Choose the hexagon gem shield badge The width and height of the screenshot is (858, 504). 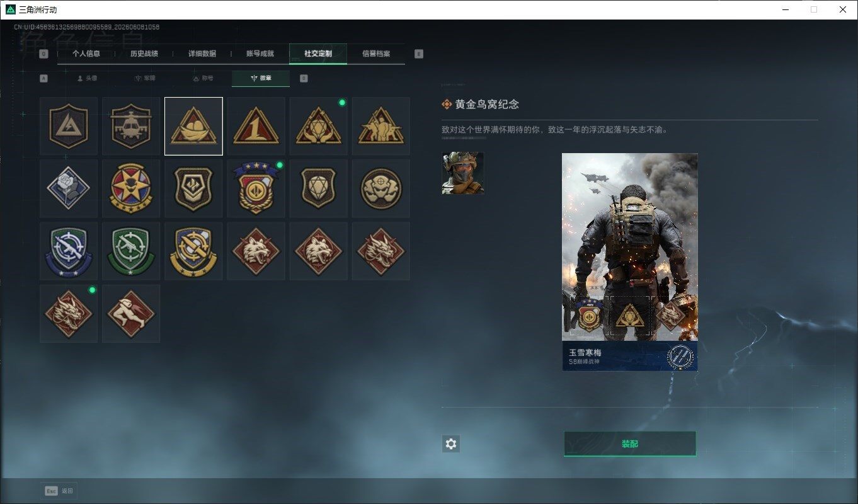[319, 188]
